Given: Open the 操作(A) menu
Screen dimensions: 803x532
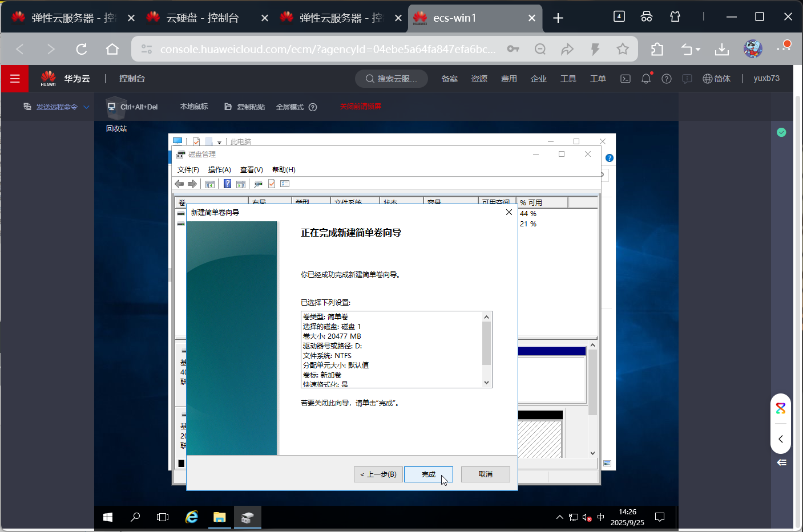Looking at the screenshot, I should [x=220, y=170].
